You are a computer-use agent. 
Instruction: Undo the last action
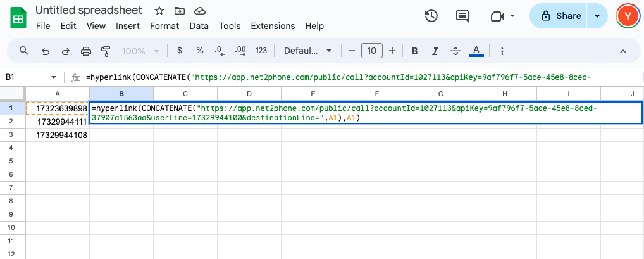point(46,51)
